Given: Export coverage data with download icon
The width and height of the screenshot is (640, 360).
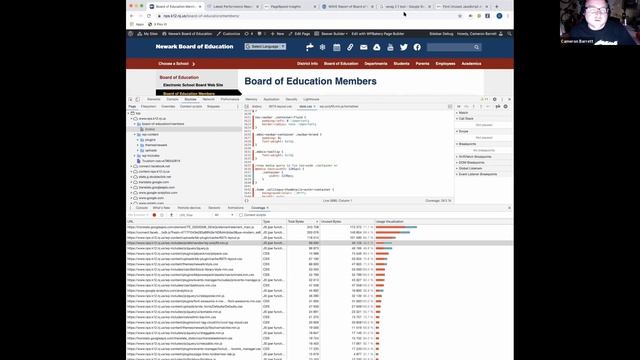Looking at the screenshot, I should pos(171,215).
